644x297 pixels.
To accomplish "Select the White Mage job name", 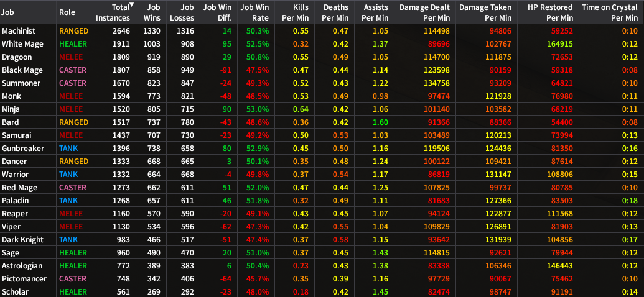I will click(x=22, y=44).
